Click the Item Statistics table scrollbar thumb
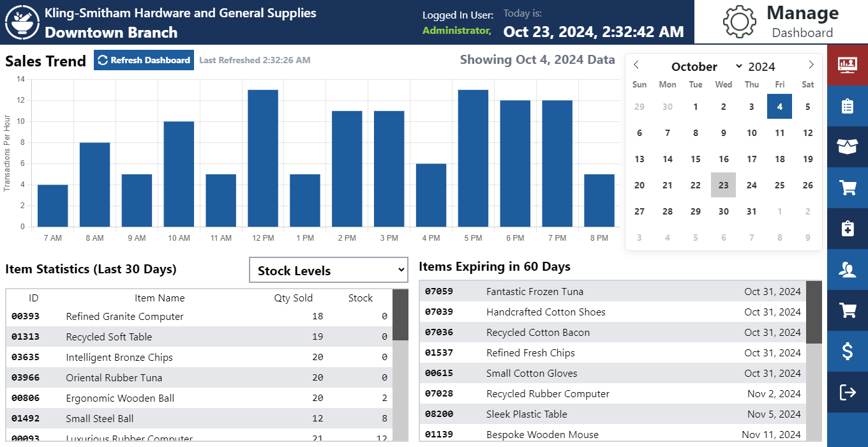 [x=400, y=314]
